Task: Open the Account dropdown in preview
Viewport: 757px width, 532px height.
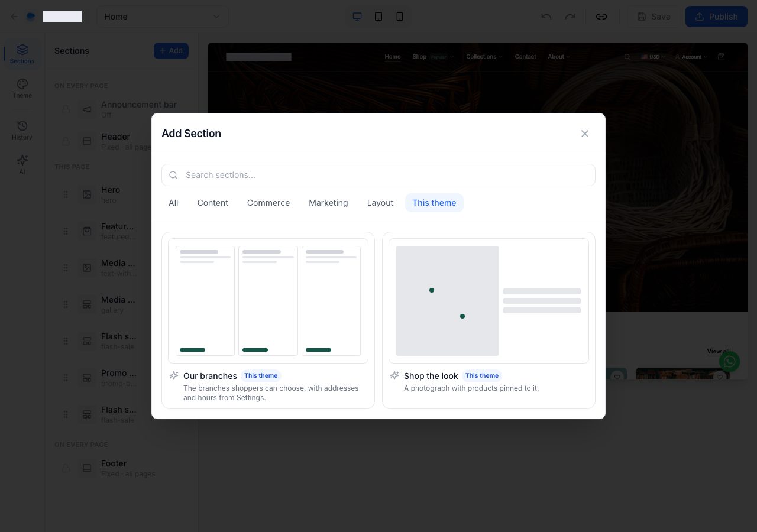Action: point(691,57)
